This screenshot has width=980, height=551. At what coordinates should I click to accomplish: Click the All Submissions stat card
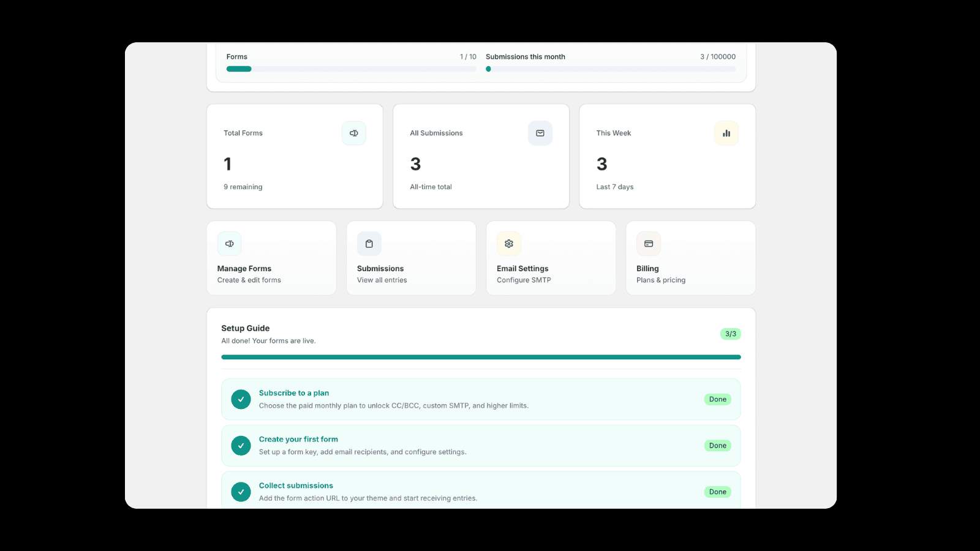(x=481, y=156)
